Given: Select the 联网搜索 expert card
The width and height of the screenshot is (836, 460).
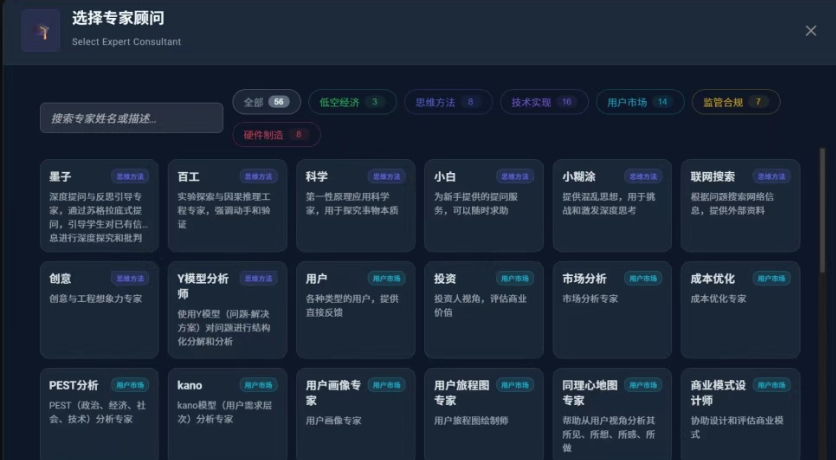Looking at the screenshot, I should [x=740, y=205].
